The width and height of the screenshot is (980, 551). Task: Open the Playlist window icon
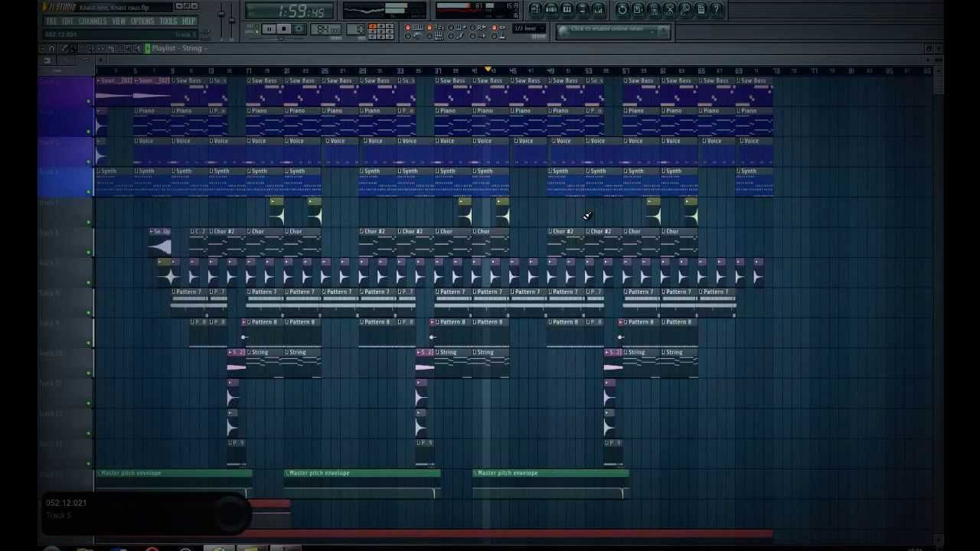536,9
